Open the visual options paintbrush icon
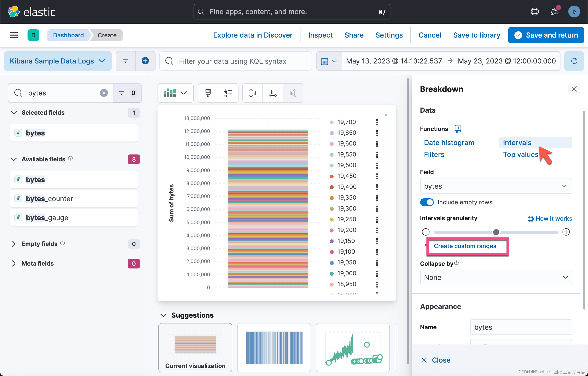 tap(208, 93)
